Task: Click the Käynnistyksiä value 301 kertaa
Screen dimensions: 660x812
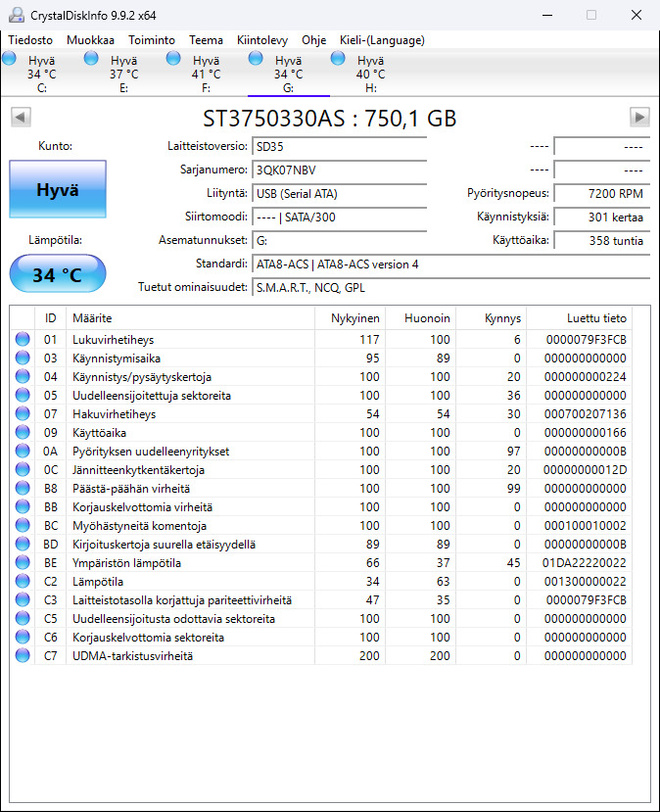Action: [x=601, y=217]
